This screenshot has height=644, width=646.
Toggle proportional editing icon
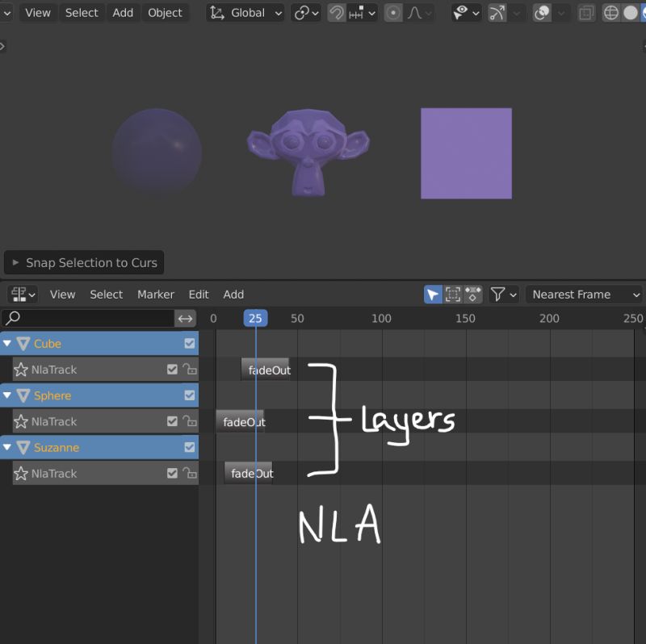(393, 12)
